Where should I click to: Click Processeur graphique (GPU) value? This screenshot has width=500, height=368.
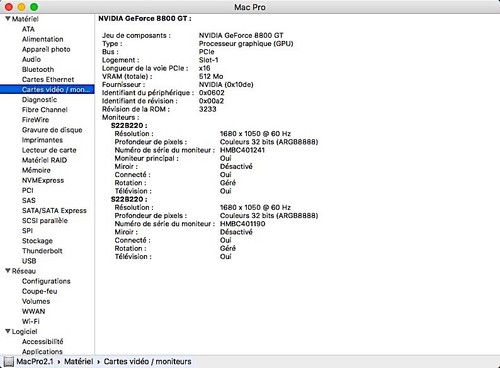coord(246,44)
